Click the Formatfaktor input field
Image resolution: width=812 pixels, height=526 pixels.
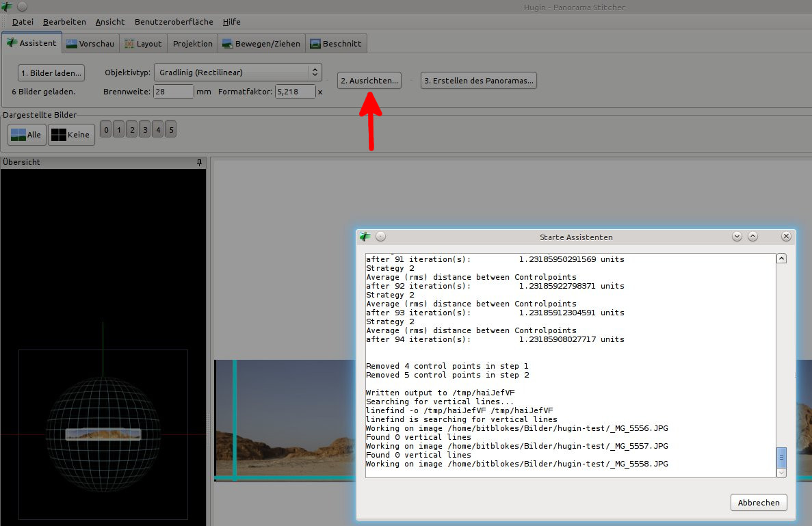(295, 92)
